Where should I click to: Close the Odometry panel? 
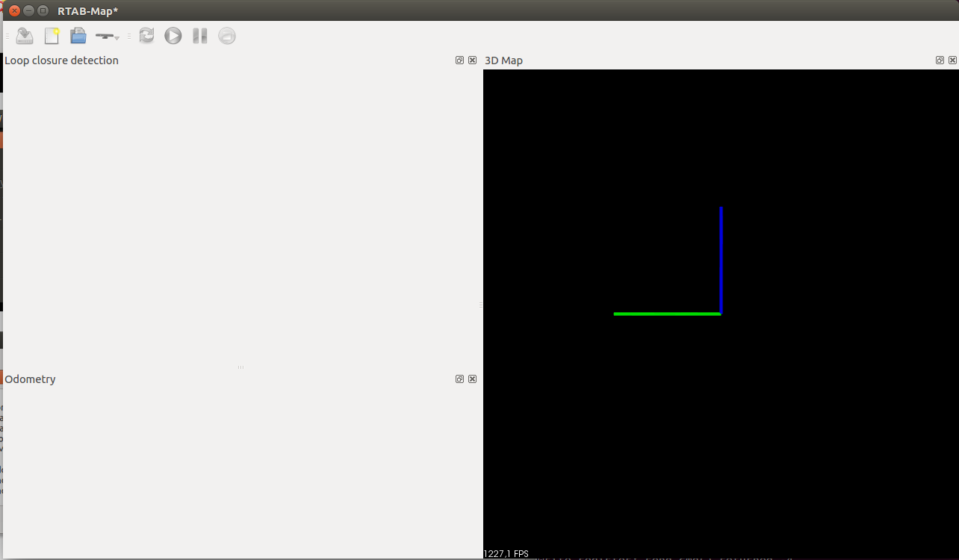472,379
